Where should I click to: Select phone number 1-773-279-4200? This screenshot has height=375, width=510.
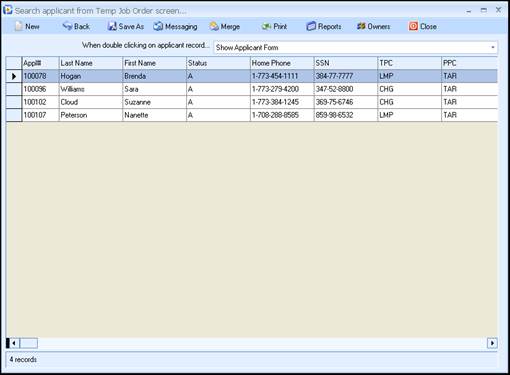point(282,89)
